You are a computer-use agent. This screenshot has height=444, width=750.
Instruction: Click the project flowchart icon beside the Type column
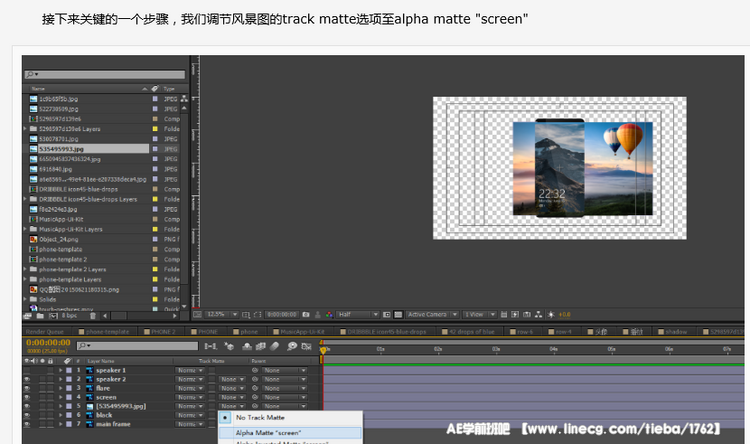[x=184, y=99]
